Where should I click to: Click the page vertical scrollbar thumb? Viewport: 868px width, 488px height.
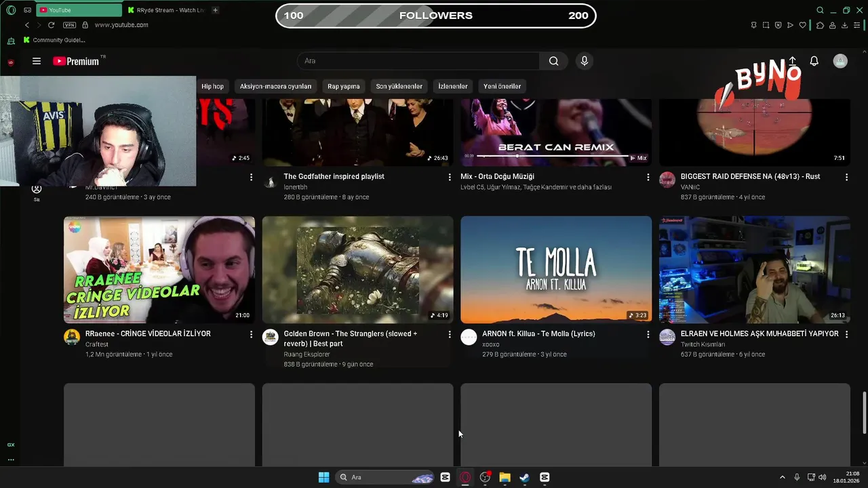(x=864, y=413)
